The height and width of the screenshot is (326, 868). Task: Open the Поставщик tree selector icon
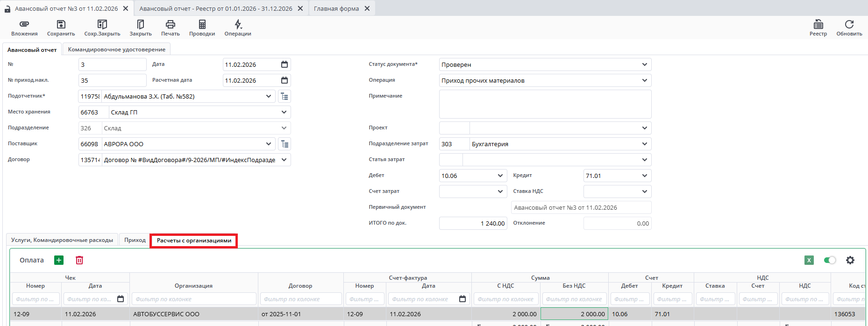(285, 144)
